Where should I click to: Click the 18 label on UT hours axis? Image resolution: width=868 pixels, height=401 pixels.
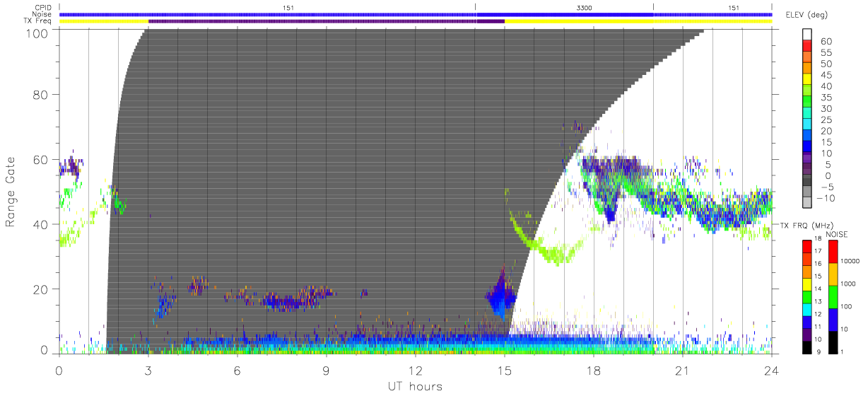(594, 371)
